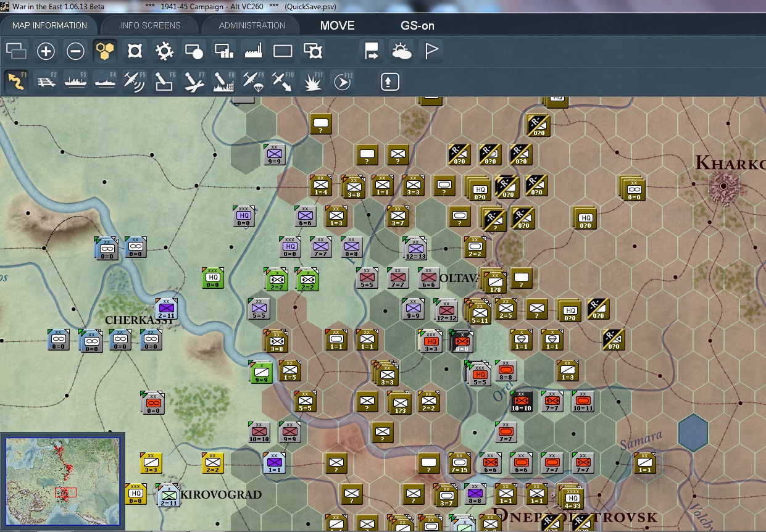Screen dimensions: 766x532
Task: Select F8 bomb city mode
Action: click(224, 81)
